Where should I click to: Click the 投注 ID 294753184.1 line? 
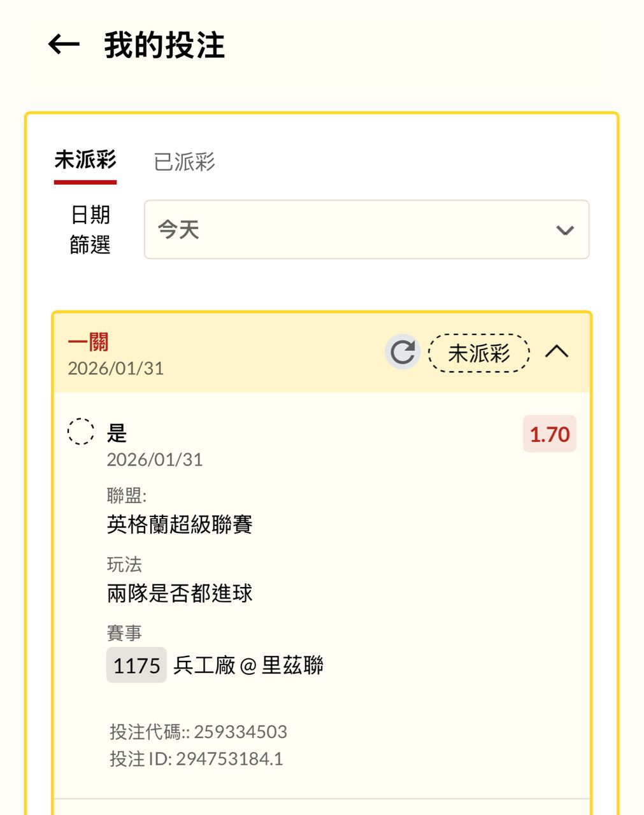point(196,759)
